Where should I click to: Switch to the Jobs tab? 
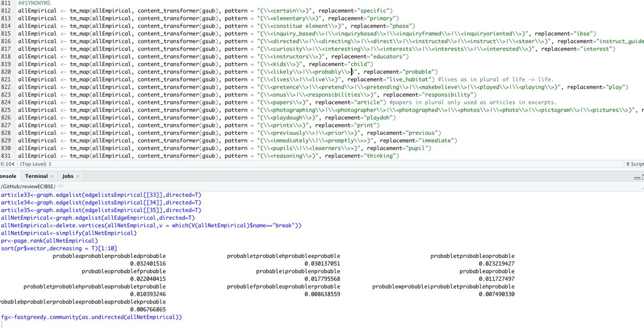pyautogui.click(x=68, y=176)
